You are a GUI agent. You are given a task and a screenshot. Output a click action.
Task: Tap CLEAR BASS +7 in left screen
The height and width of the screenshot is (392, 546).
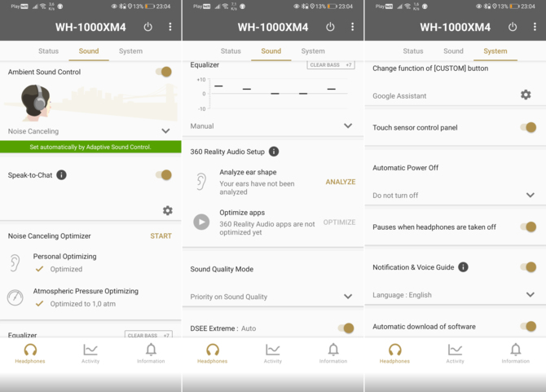(148, 334)
